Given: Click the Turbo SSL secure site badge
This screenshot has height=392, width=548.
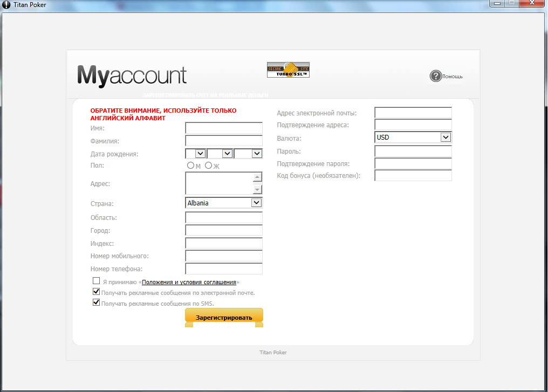Looking at the screenshot, I should 288,70.
